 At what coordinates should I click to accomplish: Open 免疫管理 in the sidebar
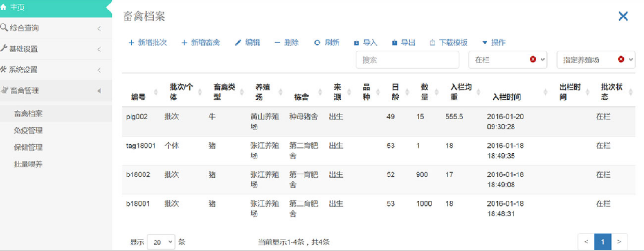click(x=28, y=130)
